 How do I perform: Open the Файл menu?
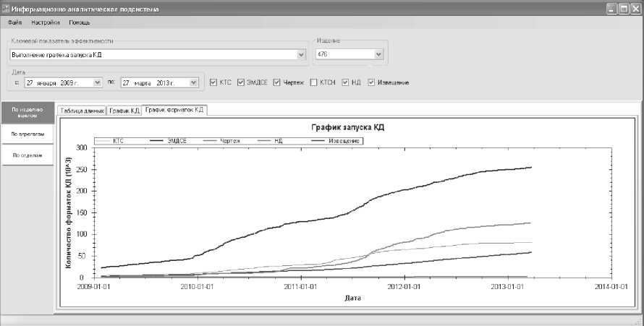click(x=14, y=22)
